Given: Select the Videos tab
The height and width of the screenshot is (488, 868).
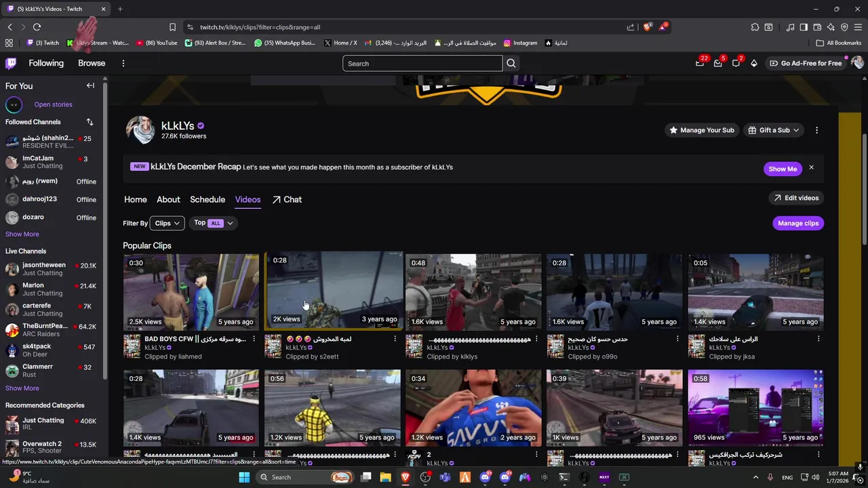Looking at the screenshot, I should [248, 199].
